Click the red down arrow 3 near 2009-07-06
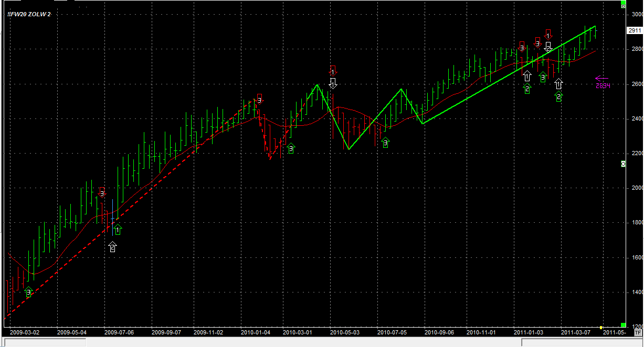The width and height of the screenshot is (644, 347). tap(102, 192)
